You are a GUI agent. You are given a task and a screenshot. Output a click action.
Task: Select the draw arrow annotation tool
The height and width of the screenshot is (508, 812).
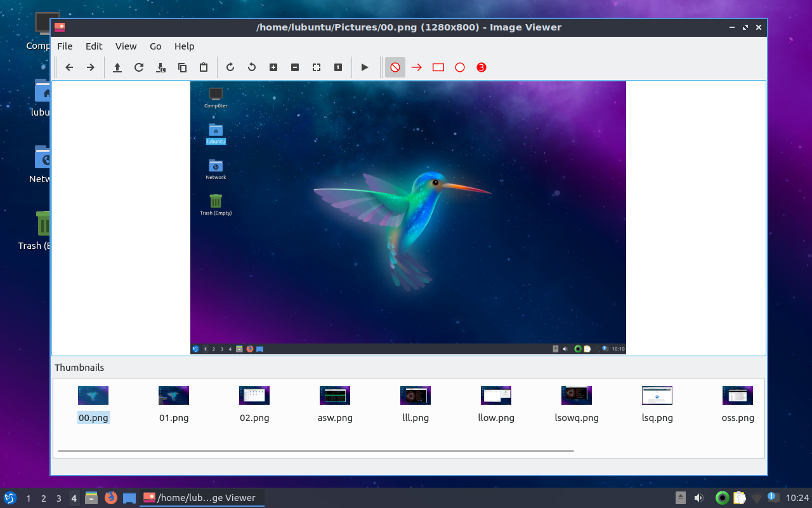(x=417, y=67)
